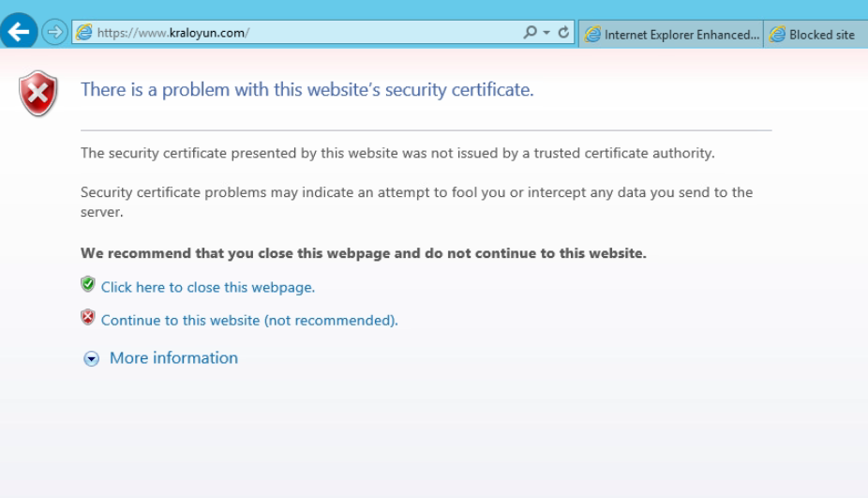
Task: Click the browser Back arrow button
Action: (x=18, y=34)
